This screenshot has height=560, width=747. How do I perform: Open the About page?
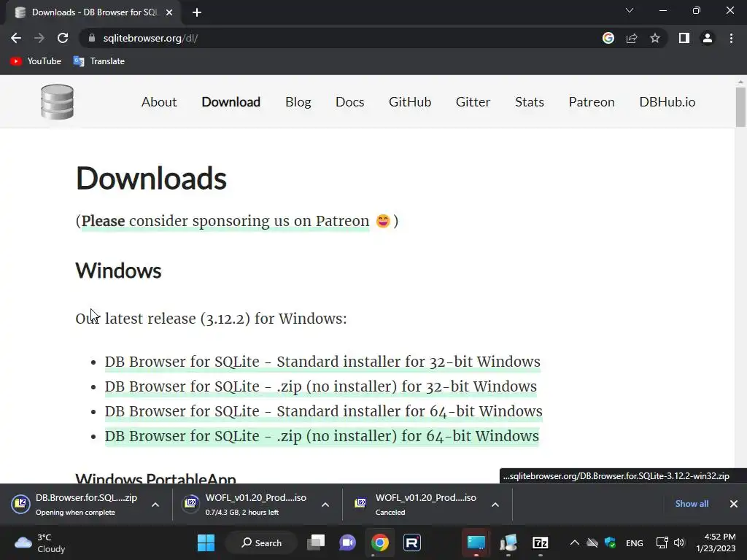159,102
